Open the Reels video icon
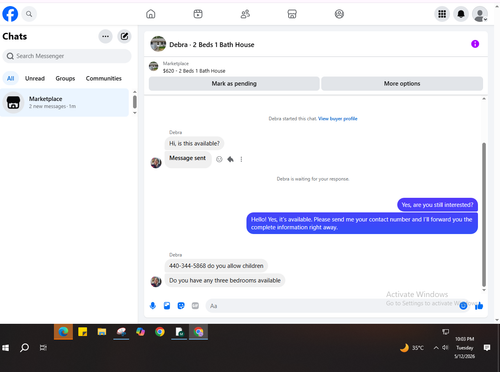The height and width of the screenshot is (372, 500). pos(198,14)
